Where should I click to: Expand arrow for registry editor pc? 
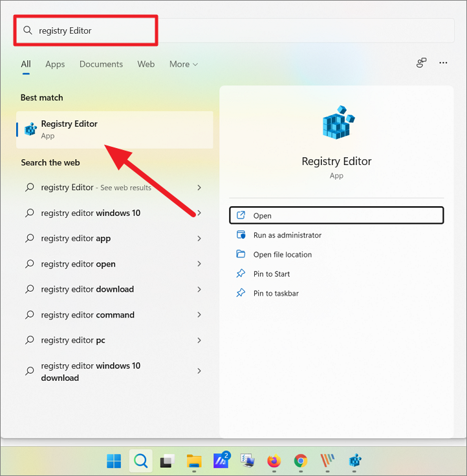(x=199, y=340)
